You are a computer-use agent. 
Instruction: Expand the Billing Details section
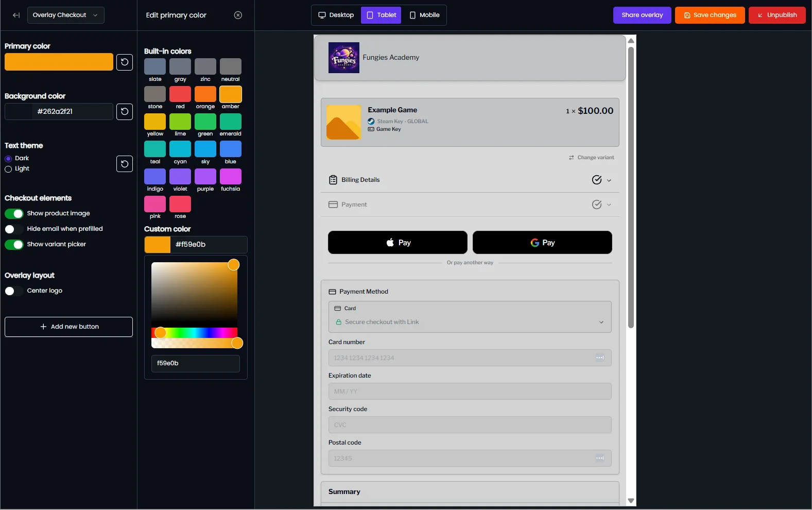point(609,180)
